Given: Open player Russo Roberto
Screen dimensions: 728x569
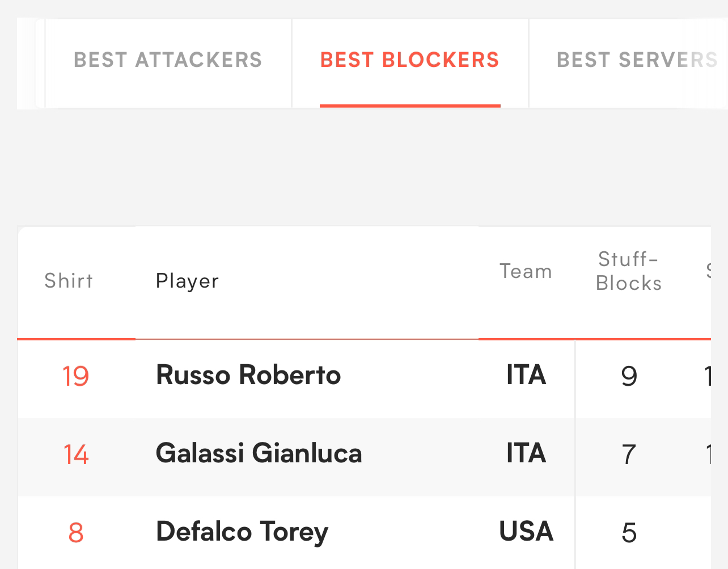Looking at the screenshot, I should tap(248, 375).
